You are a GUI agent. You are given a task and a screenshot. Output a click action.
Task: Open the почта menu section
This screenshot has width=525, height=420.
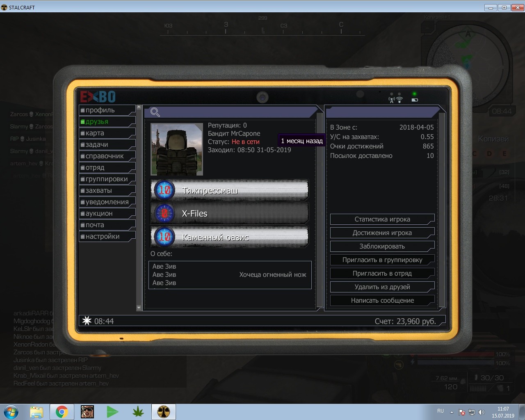pyautogui.click(x=107, y=225)
